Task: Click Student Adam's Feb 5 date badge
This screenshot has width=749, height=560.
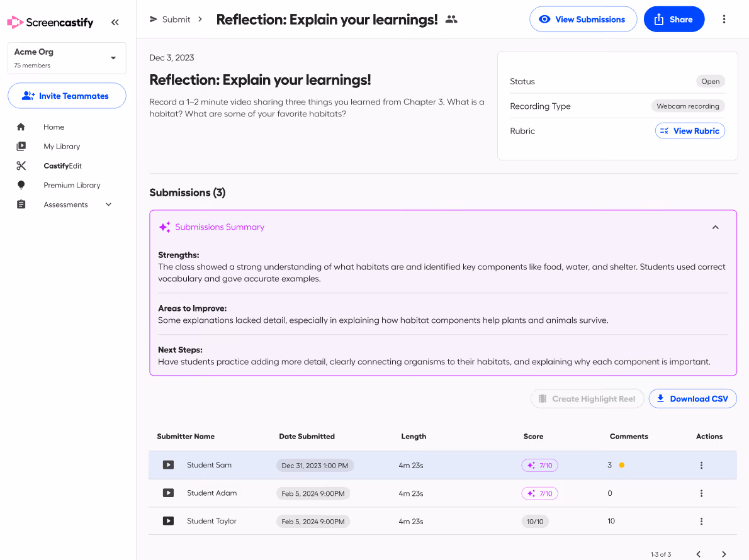Action: click(x=313, y=494)
